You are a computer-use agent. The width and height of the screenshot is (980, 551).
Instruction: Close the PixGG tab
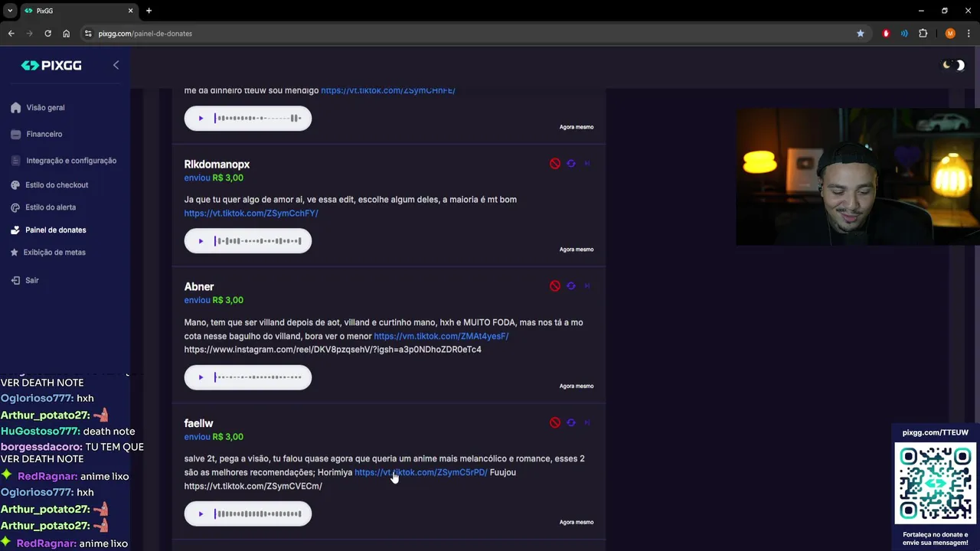point(130,11)
